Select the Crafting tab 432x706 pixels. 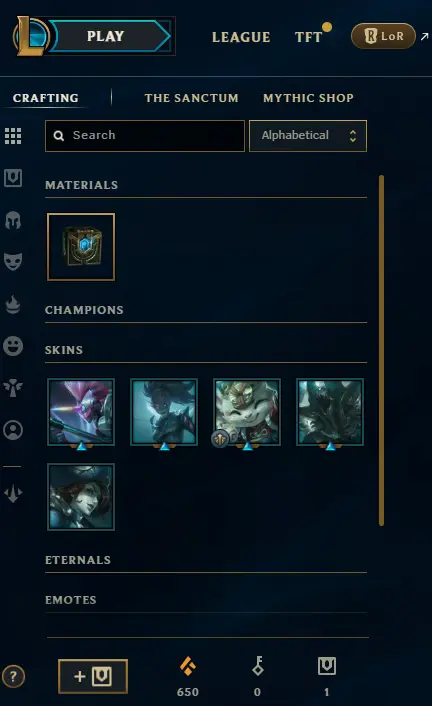[45, 98]
